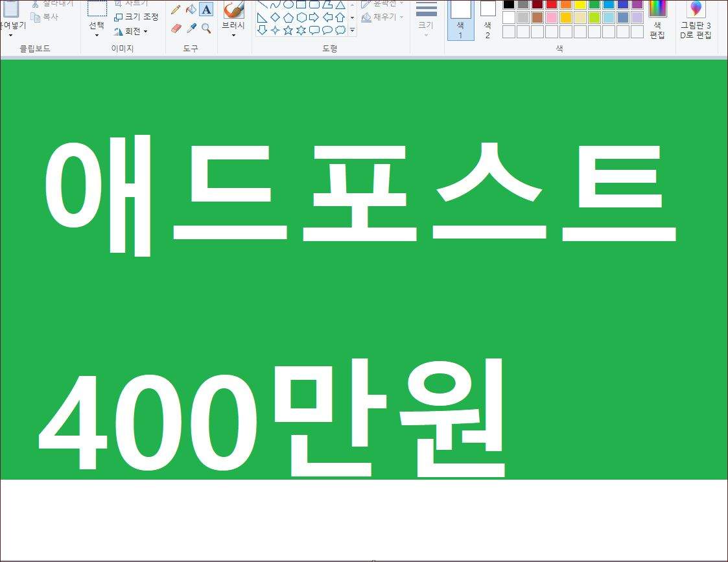Select the right arrow shape
728x562 pixels.
314,18
